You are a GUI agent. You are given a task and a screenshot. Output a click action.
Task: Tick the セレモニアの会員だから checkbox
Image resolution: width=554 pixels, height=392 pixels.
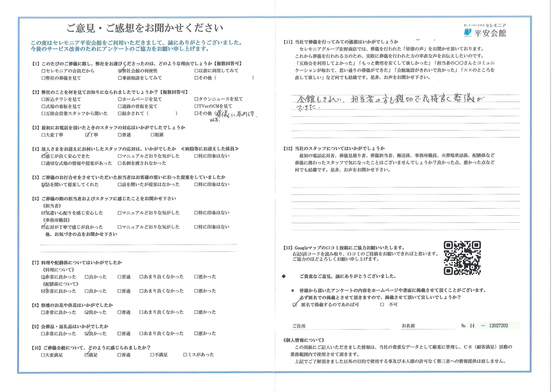pyautogui.click(x=43, y=71)
